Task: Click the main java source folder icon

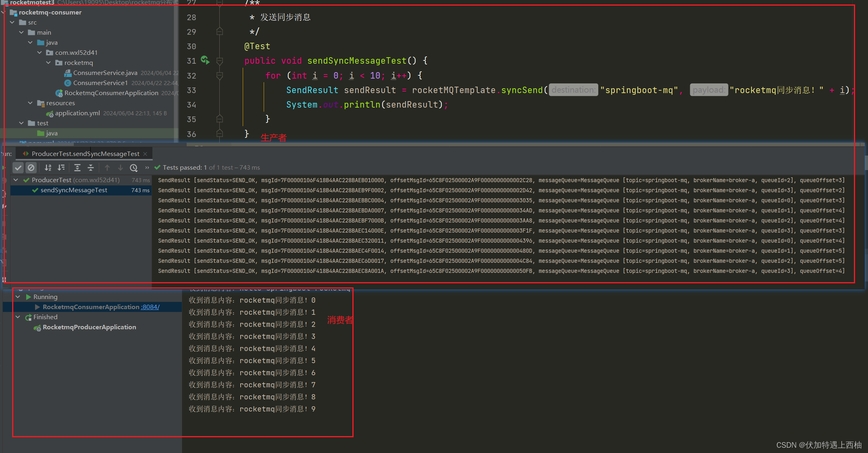Action: click(41, 43)
